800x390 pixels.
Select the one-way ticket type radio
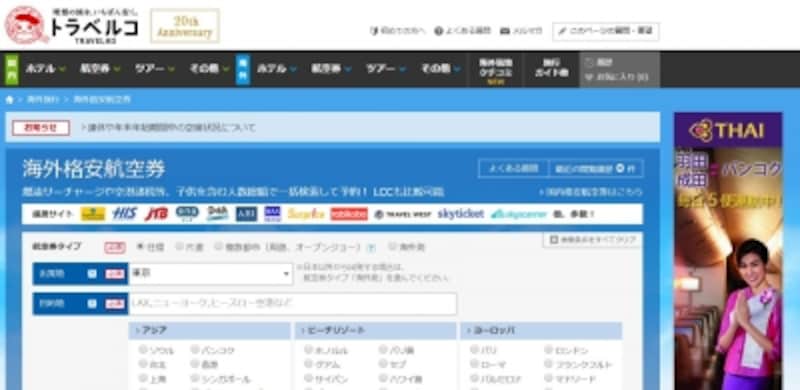(x=179, y=247)
